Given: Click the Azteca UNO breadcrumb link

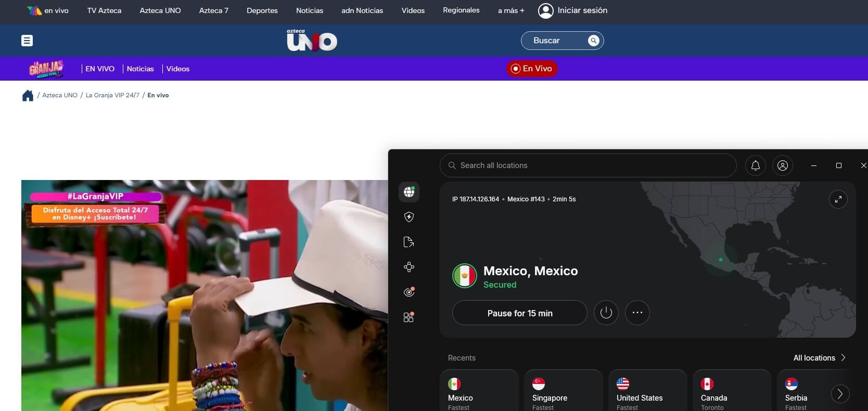Looking at the screenshot, I should coord(60,95).
